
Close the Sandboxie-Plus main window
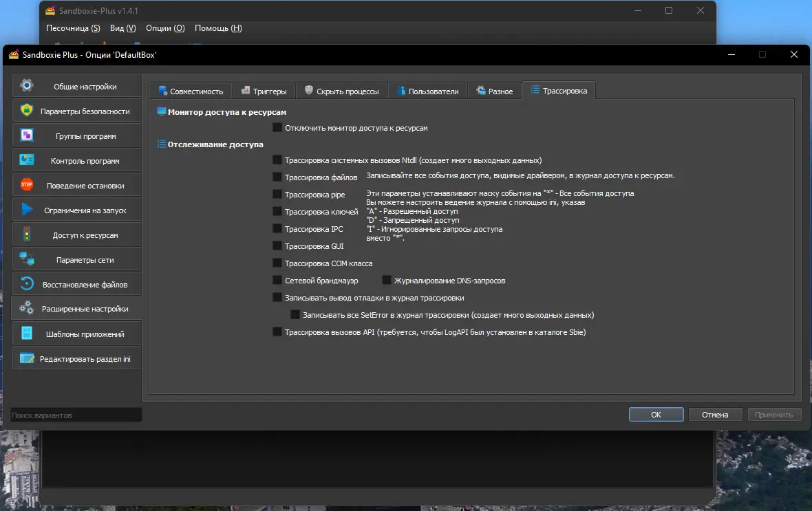(x=700, y=10)
